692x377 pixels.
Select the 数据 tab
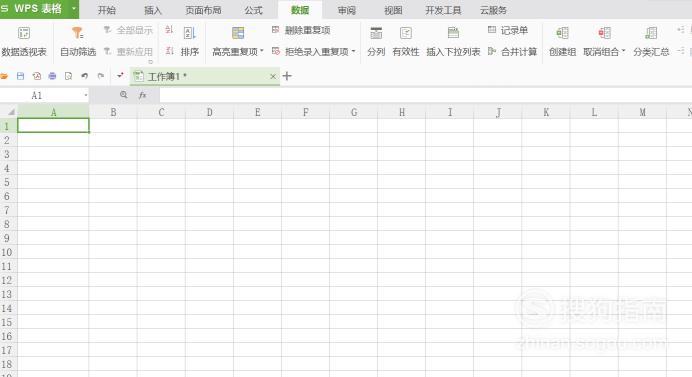tap(300, 10)
